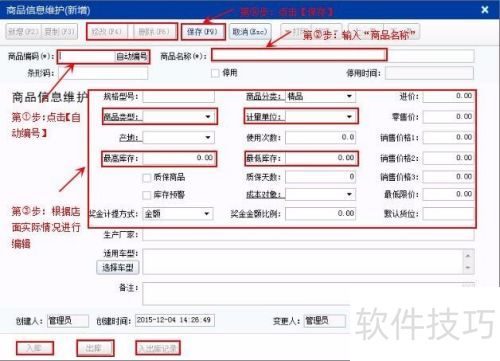Click the 适用车型 text area
Viewport: 500px width, 361px height.
point(303,262)
